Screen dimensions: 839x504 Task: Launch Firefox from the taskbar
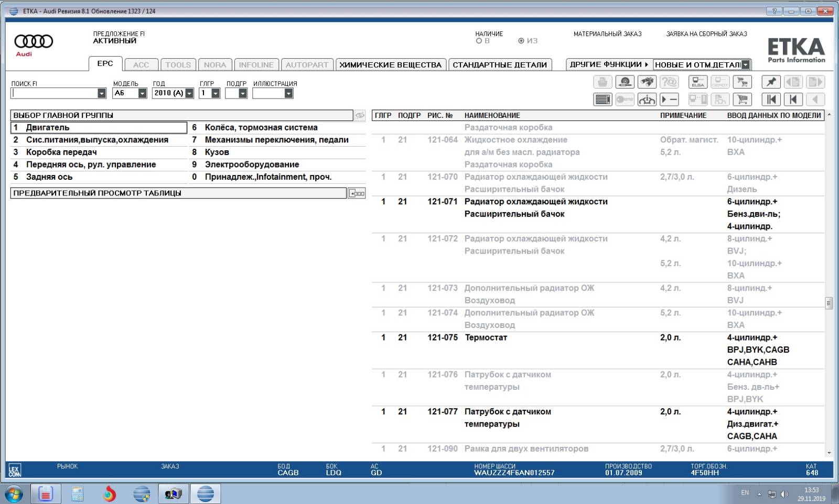click(110, 494)
